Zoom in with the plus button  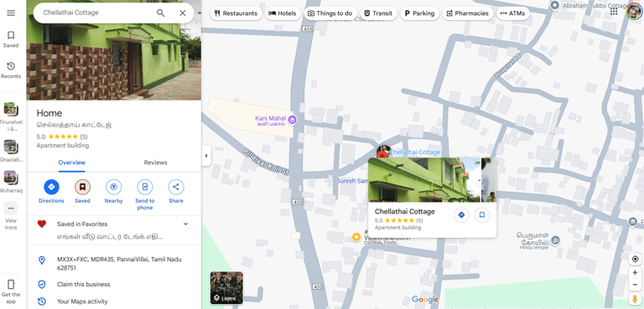635,273
